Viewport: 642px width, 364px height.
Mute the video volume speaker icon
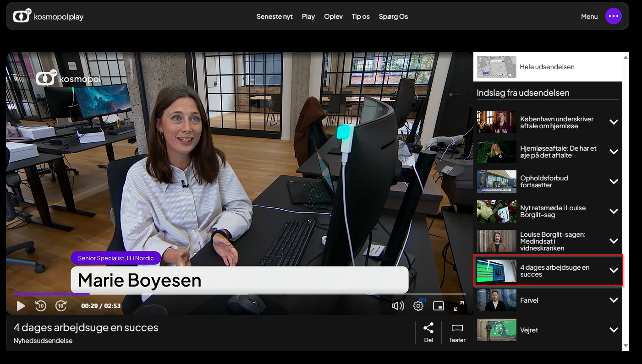(x=397, y=306)
